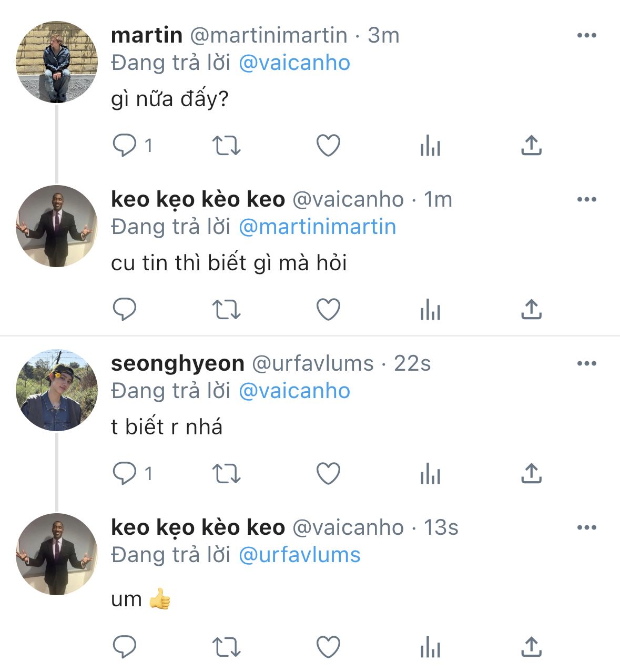Share seonghyeon's tweet
The height and width of the screenshot is (672, 620).
pyautogui.click(x=531, y=474)
